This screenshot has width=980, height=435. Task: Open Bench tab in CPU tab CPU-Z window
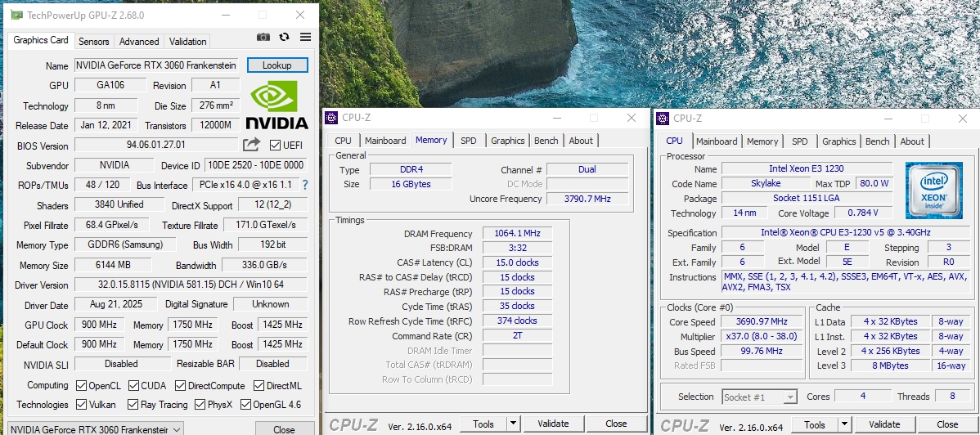coord(878,141)
